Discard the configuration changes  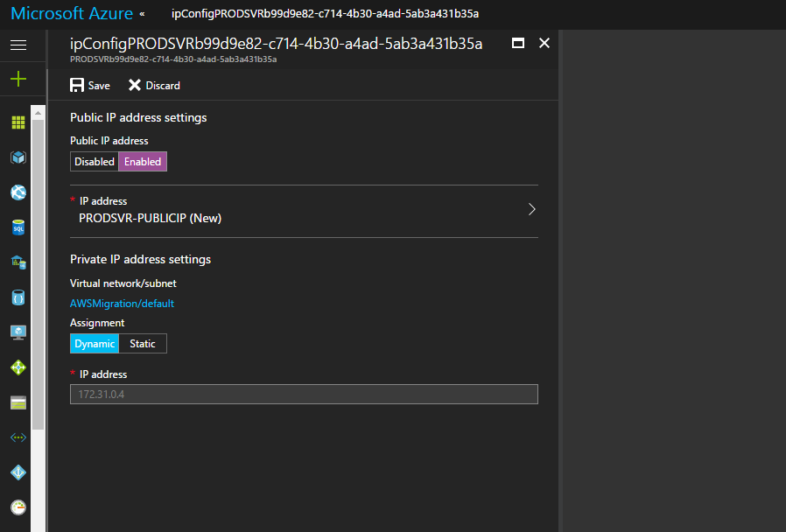(x=154, y=86)
